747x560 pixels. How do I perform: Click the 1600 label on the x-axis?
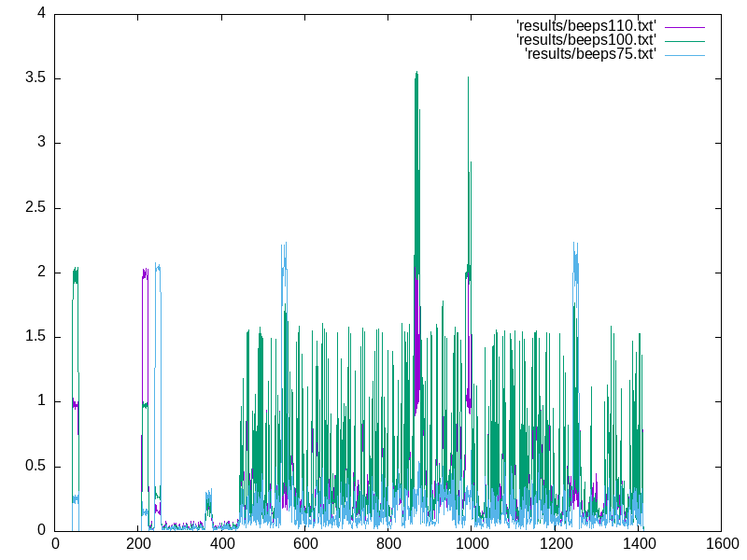coord(720,543)
